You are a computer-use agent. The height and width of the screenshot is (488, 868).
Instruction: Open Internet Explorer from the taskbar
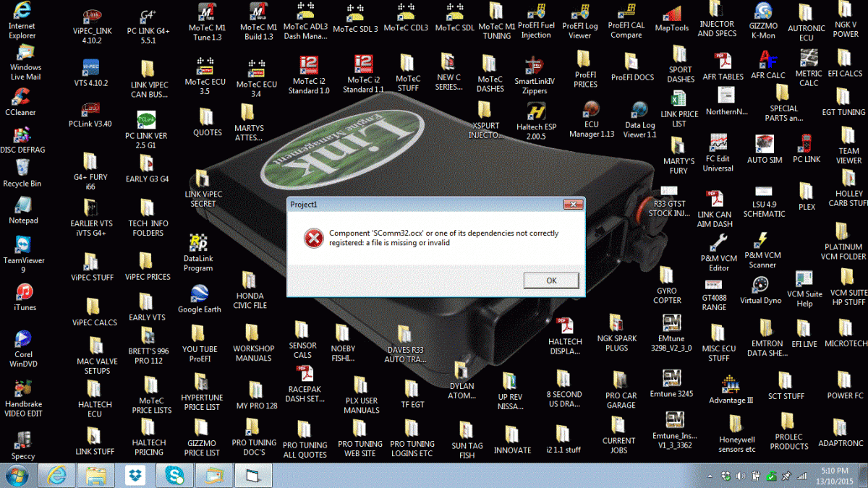pos(57,475)
